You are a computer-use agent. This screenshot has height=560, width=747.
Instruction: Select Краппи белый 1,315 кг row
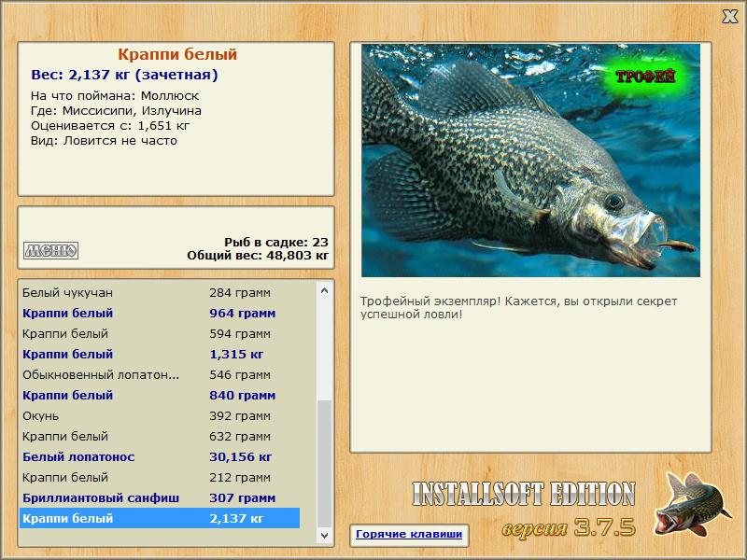coord(160,354)
